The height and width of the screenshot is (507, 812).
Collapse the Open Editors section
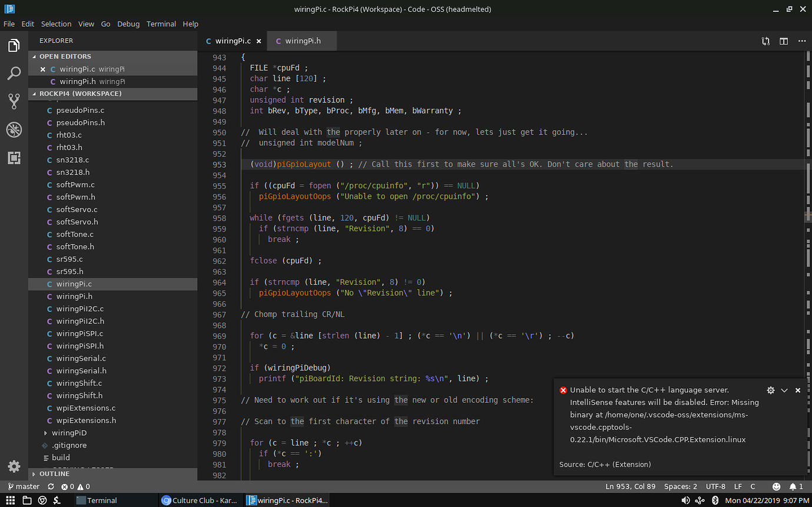[x=113, y=56]
